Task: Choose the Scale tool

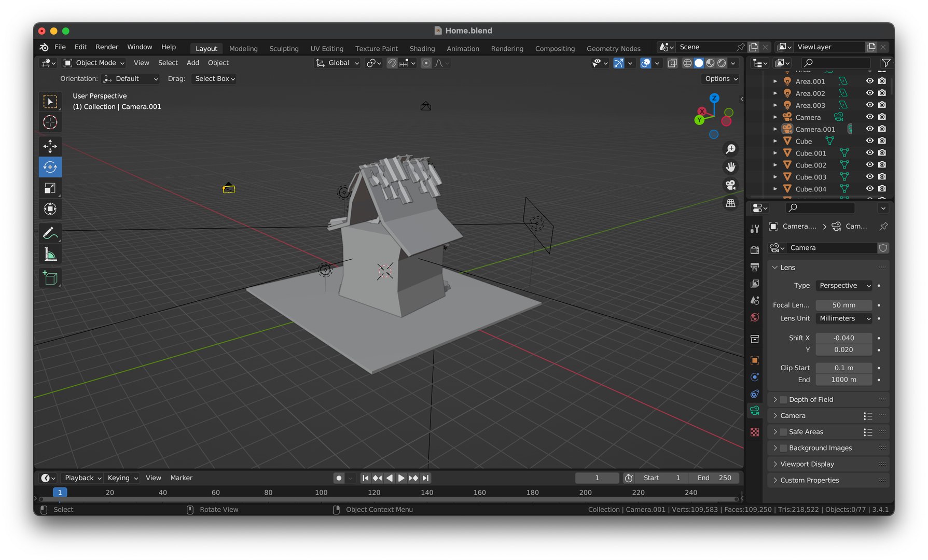Action: coord(50,188)
